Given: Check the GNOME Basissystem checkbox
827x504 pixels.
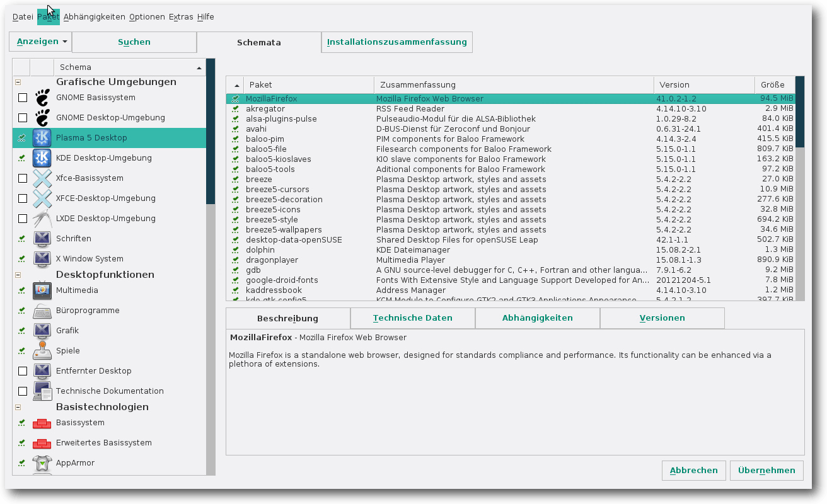Looking at the screenshot, I should coord(23,98).
